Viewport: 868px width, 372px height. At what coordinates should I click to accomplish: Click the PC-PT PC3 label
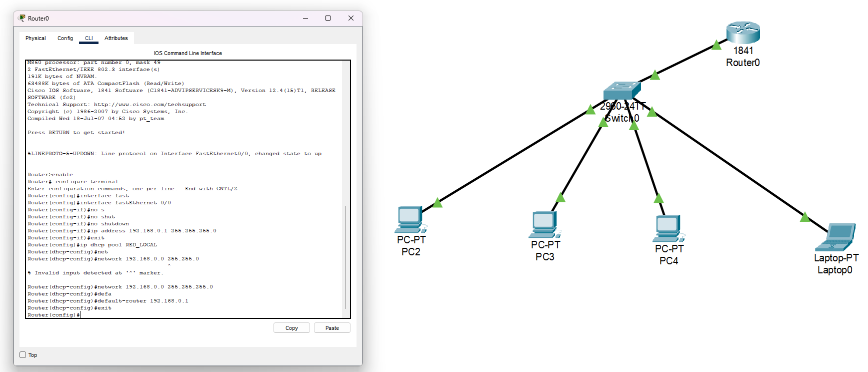coord(545,251)
